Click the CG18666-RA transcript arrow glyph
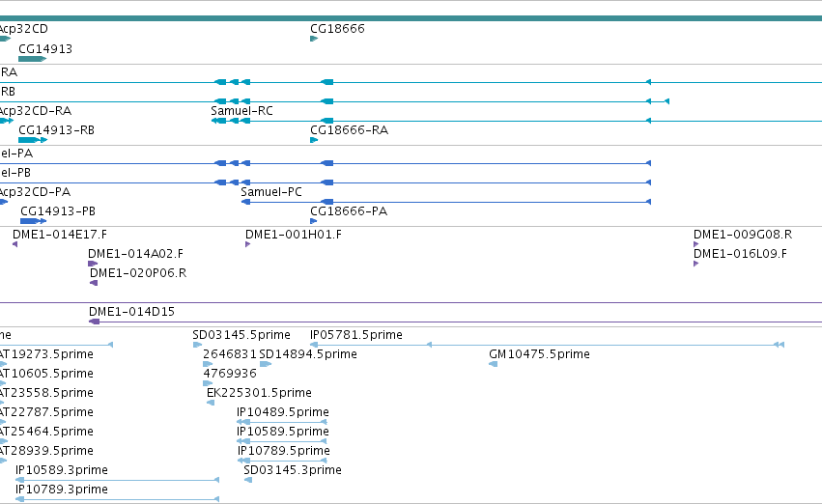This screenshot has width=822, height=504. tap(314, 140)
